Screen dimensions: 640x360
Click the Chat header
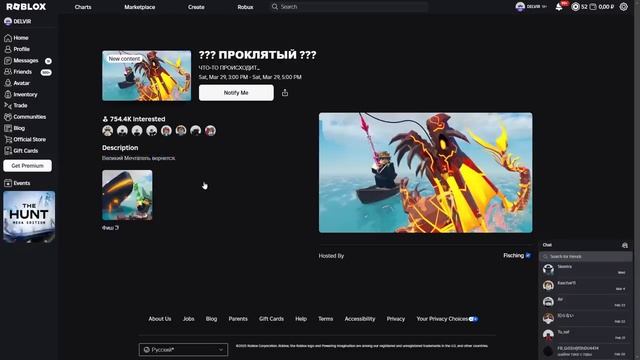547,245
